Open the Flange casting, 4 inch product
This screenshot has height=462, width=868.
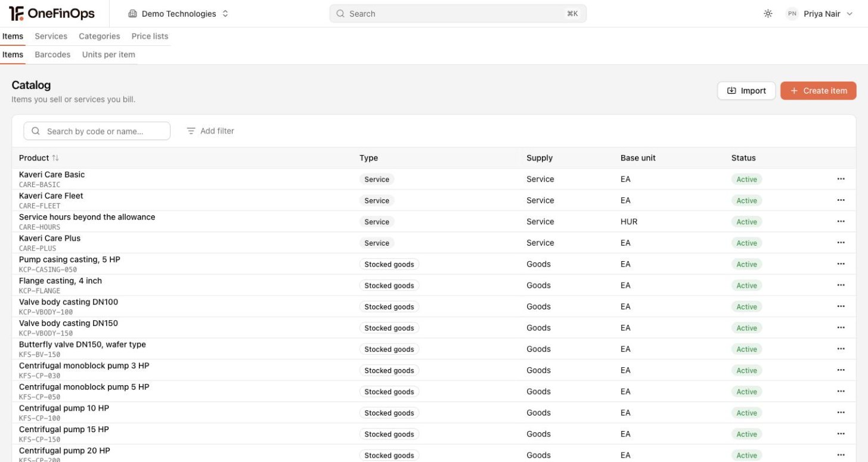tap(60, 281)
